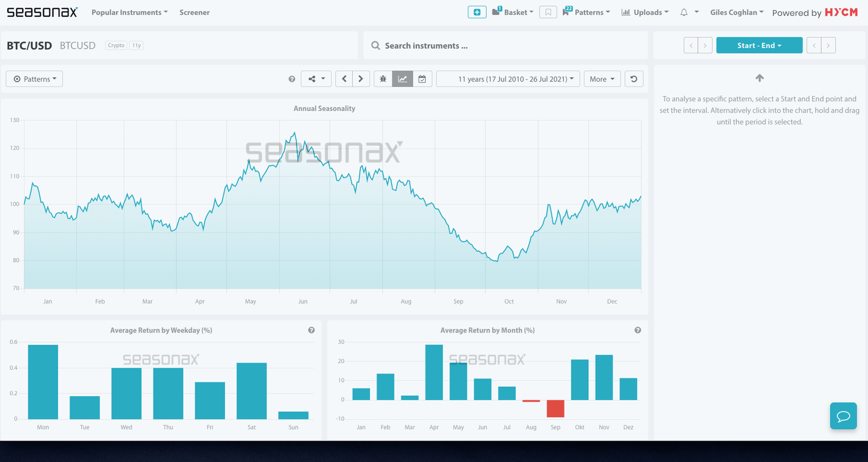This screenshot has height=462, width=868.
Task: Open Giles Coghlan account menu
Action: click(736, 12)
